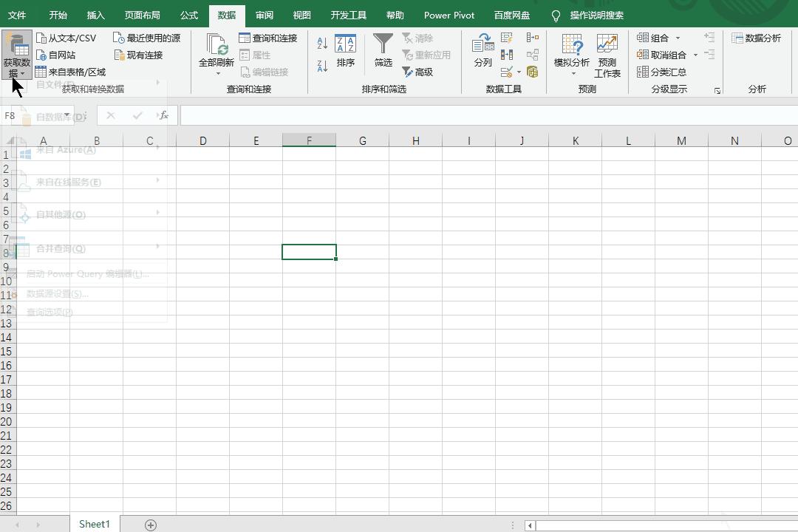This screenshot has height=532, width=798.
Task: Open Existing Connections (现有连接)
Action: [x=138, y=55]
